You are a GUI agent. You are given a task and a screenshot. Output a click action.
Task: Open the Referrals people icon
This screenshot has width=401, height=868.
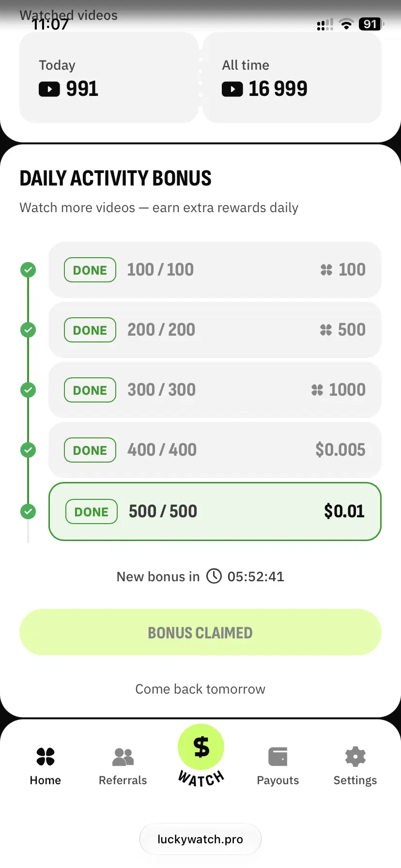coord(123,757)
